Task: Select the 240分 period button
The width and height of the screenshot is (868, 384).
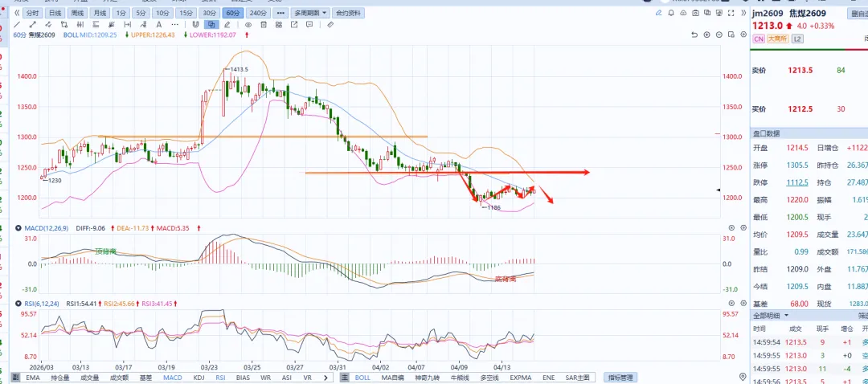Action: click(x=258, y=13)
